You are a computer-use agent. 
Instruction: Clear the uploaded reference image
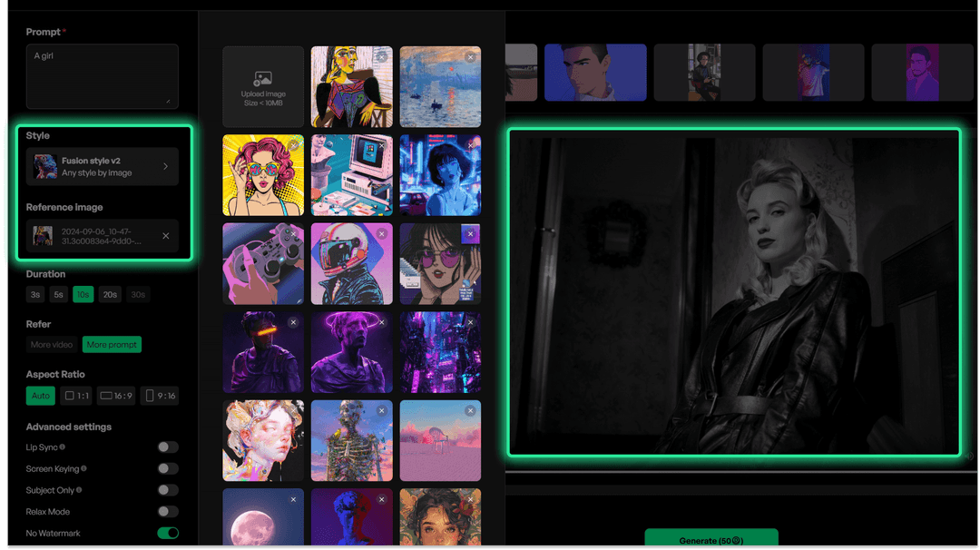click(165, 236)
